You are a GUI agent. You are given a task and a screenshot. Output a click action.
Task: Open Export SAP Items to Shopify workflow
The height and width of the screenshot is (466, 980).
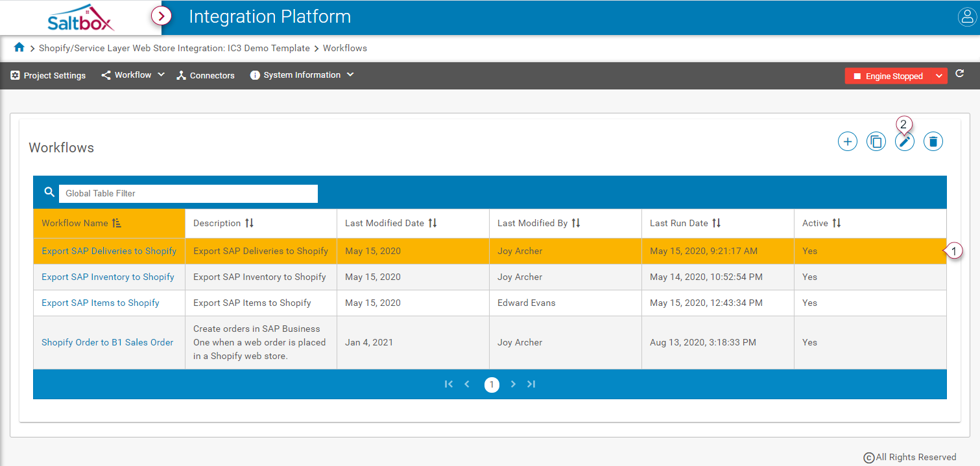[x=101, y=303]
